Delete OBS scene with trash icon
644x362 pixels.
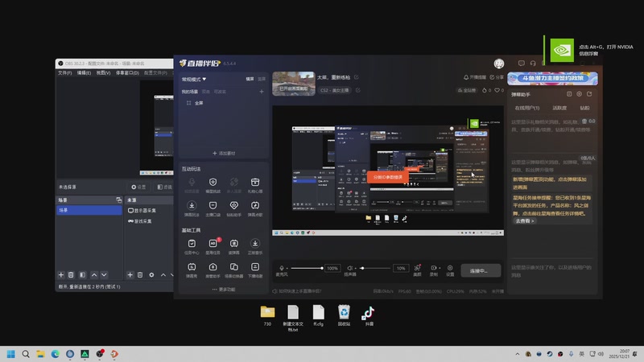tap(71, 274)
